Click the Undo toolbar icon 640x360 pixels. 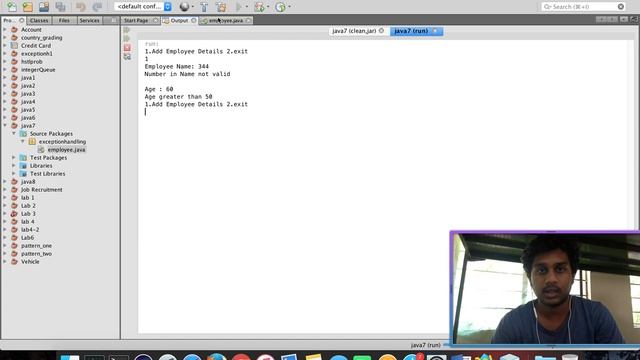click(x=81, y=7)
